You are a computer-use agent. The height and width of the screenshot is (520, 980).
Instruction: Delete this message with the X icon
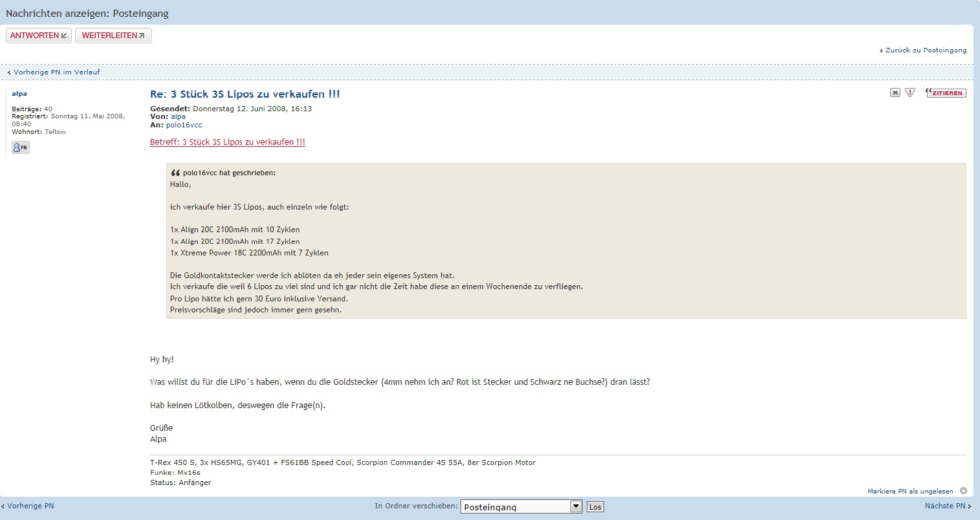(895, 93)
